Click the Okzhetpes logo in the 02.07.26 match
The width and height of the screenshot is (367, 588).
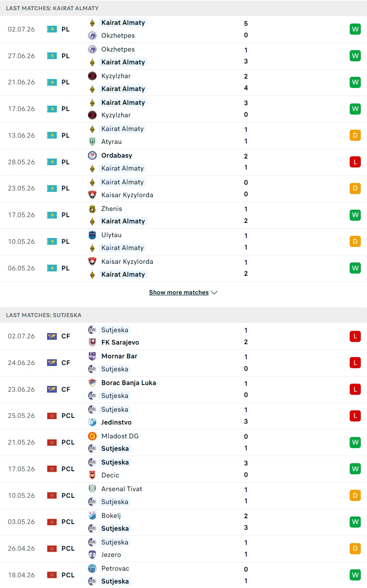point(92,36)
